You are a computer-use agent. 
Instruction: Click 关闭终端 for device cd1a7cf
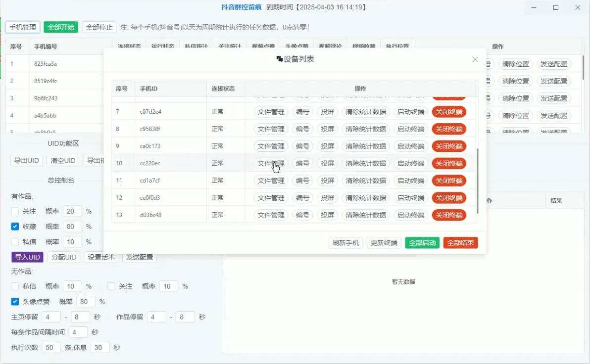[x=449, y=181]
